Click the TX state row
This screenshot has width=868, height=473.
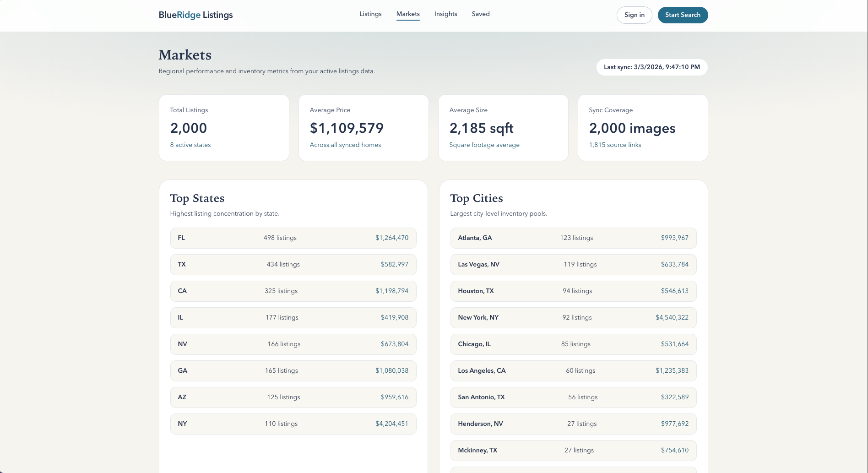[293, 265]
